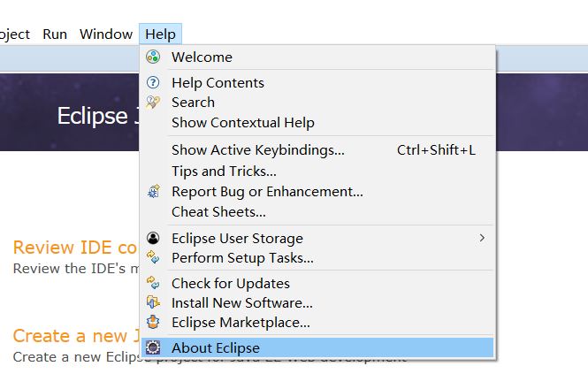Open the Help menu

click(x=160, y=34)
